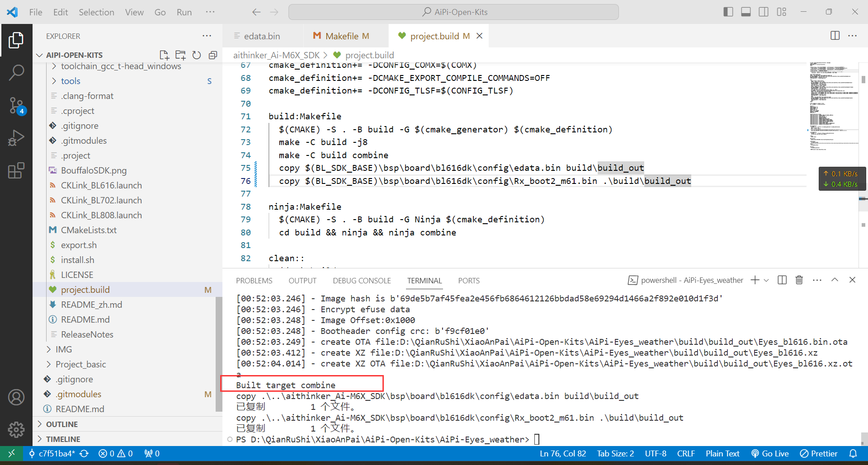The image size is (868, 465).
Task: Close the terminal panel
Action: point(852,280)
